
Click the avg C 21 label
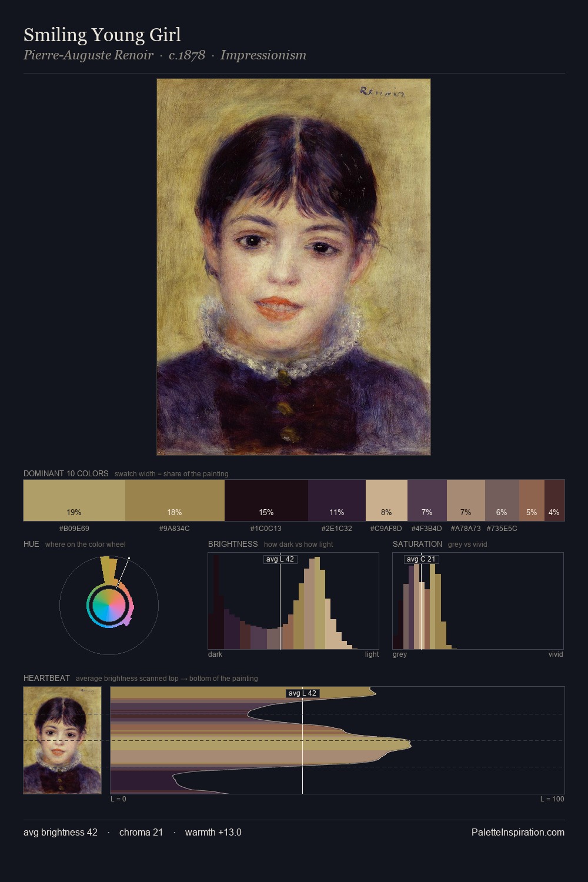(x=422, y=559)
